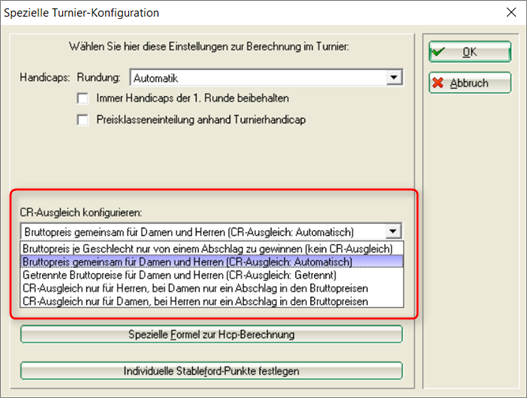The width and height of the screenshot is (527, 398).
Task: Collapse the CR-Ausgleich dropdown arrow
Action: [393, 231]
